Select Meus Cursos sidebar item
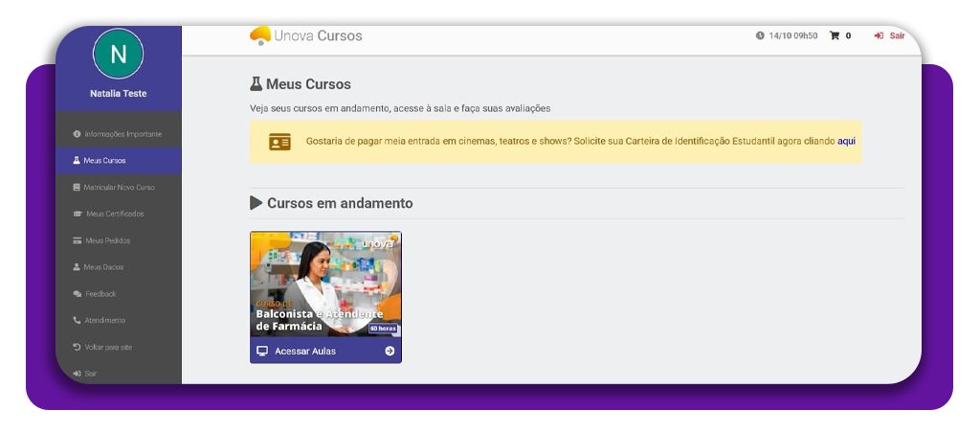 coord(118,161)
